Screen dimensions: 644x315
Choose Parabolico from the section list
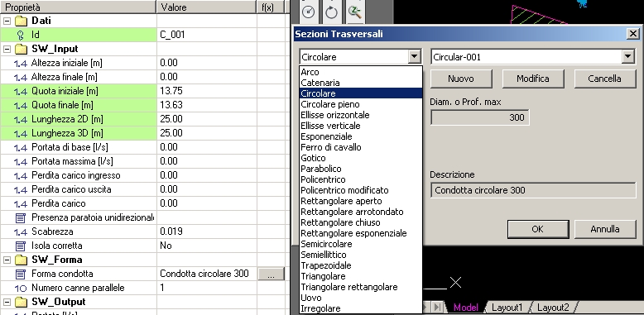coord(361,169)
